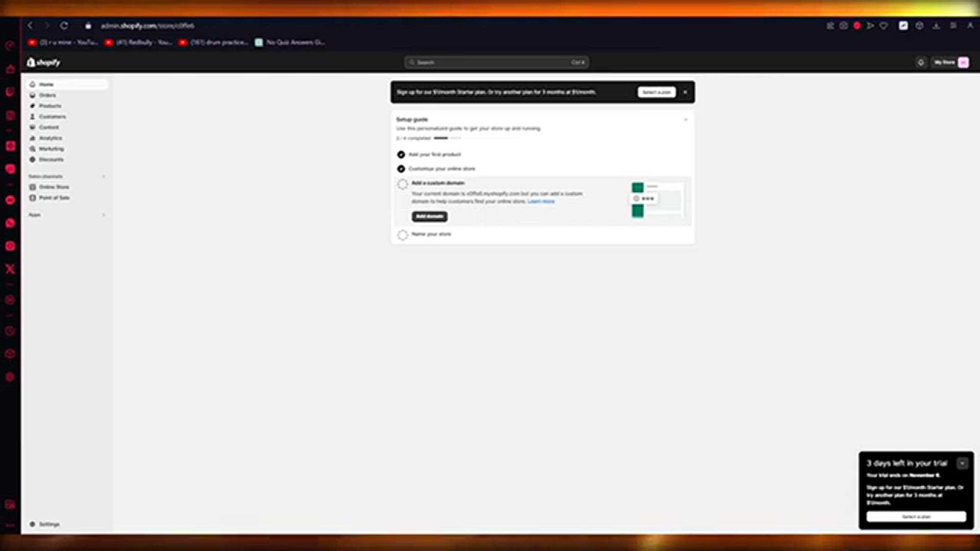This screenshot has width=980, height=551.
Task: Toggle the Add your first product completed checkmark
Action: coord(401,155)
